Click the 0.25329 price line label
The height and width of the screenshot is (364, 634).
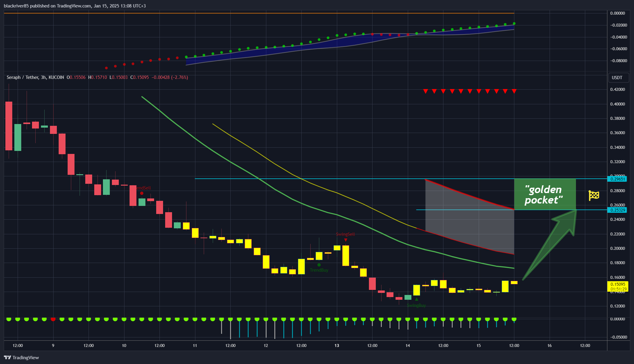(x=618, y=210)
